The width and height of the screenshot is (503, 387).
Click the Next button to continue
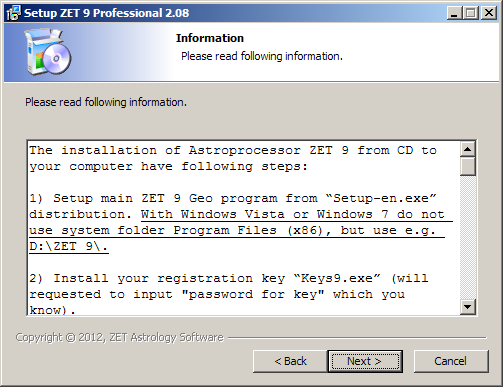click(x=365, y=361)
